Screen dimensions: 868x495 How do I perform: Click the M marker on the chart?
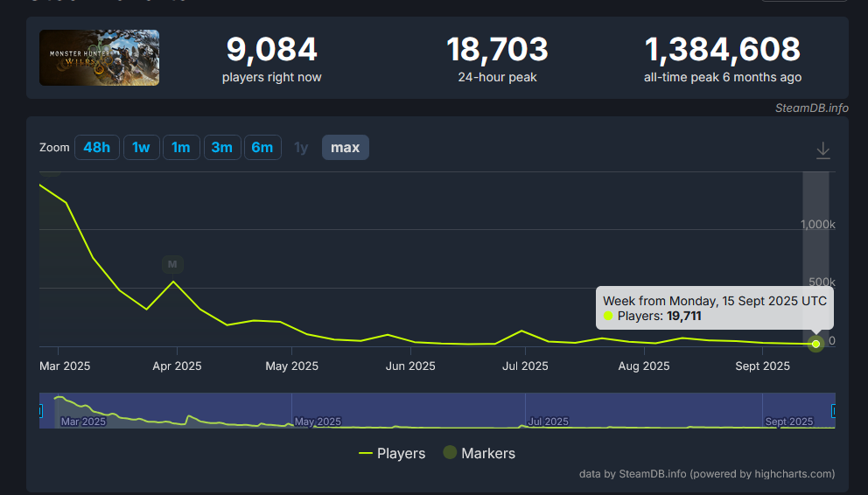click(x=172, y=264)
